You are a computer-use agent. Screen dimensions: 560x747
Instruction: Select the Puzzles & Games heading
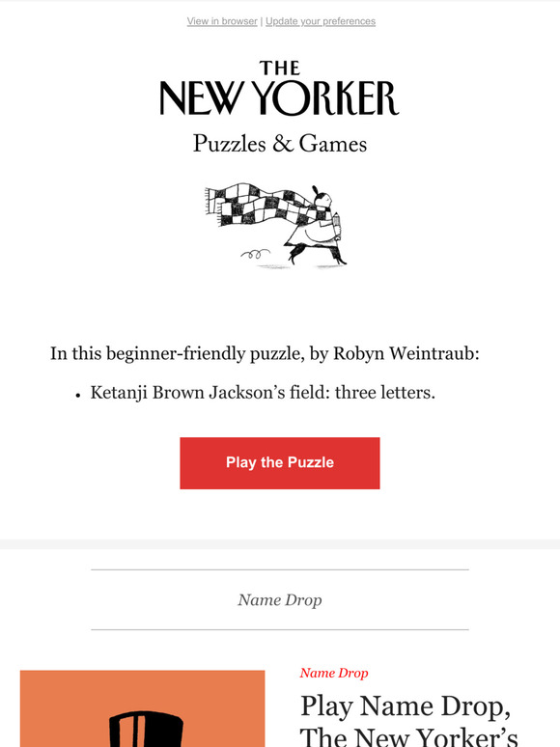[280, 144]
